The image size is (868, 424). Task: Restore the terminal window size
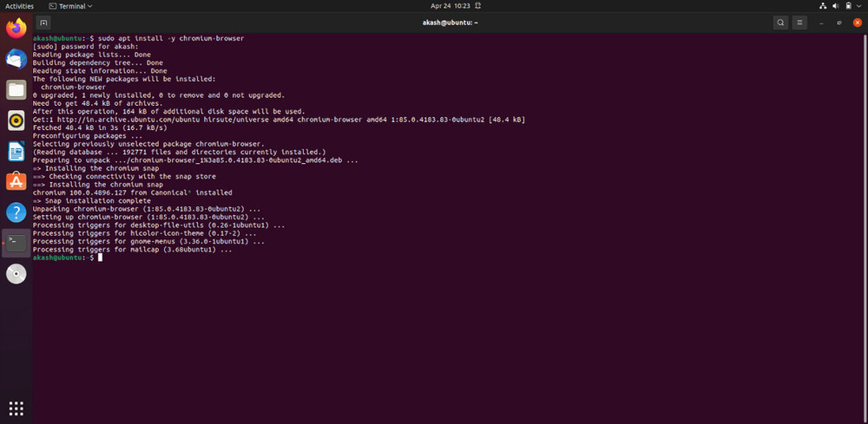839,23
